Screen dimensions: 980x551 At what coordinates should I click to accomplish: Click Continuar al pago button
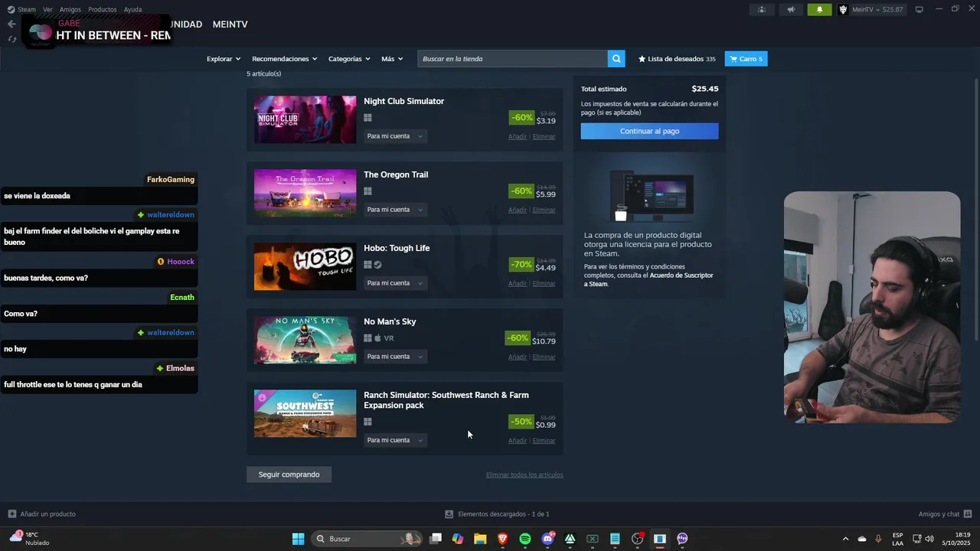pyautogui.click(x=649, y=132)
